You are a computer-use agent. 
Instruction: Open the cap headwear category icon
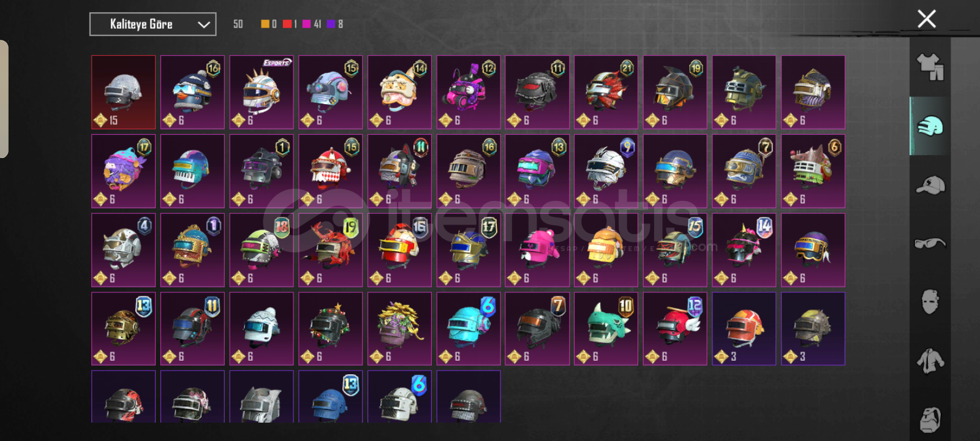coord(930,185)
